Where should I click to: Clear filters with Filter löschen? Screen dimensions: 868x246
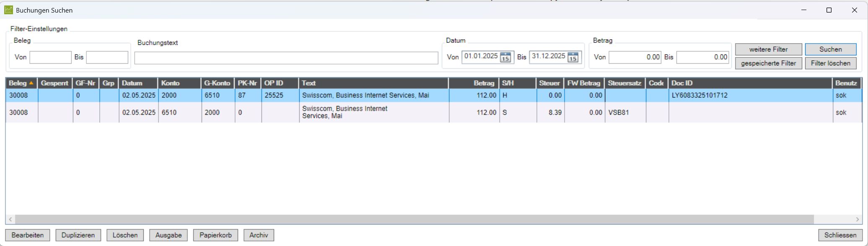[x=830, y=63]
